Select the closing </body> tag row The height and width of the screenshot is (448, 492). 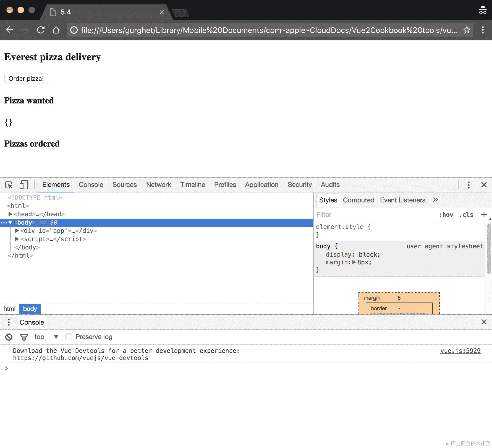(27, 247)
